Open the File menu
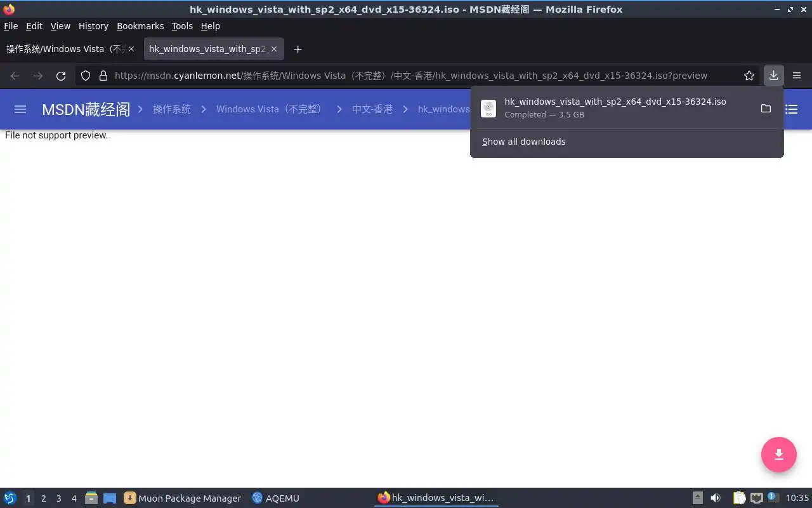The image size is (812, 508). pyautogui.click(x=11, y=26)
